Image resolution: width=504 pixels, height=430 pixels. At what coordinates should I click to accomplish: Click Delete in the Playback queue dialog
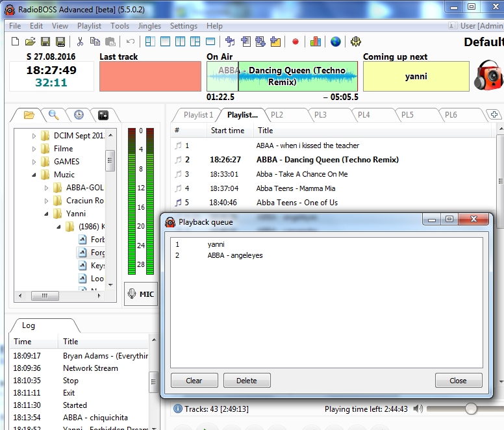pos(247,381)
